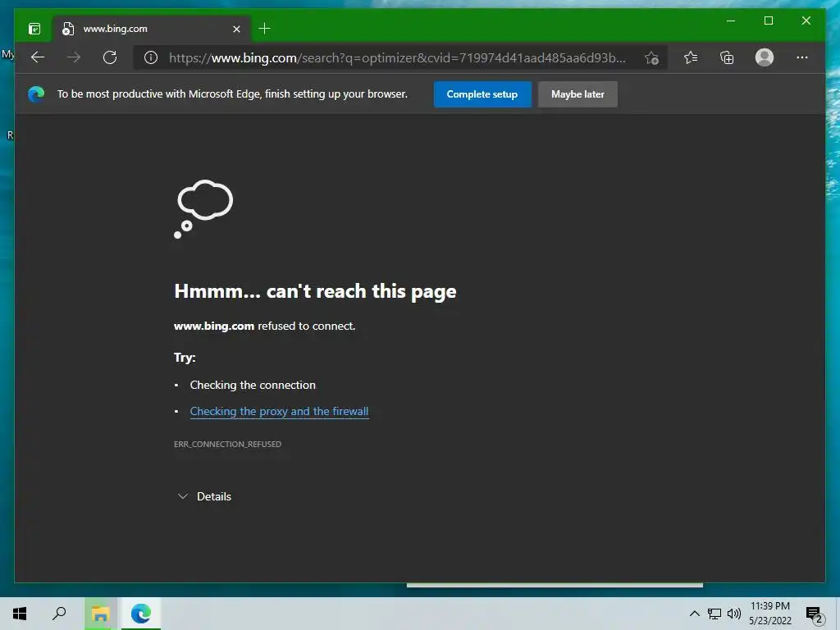Open the volume speaker tray icon
The width and height of the screenshot is (840, 630).
point(734,614)
